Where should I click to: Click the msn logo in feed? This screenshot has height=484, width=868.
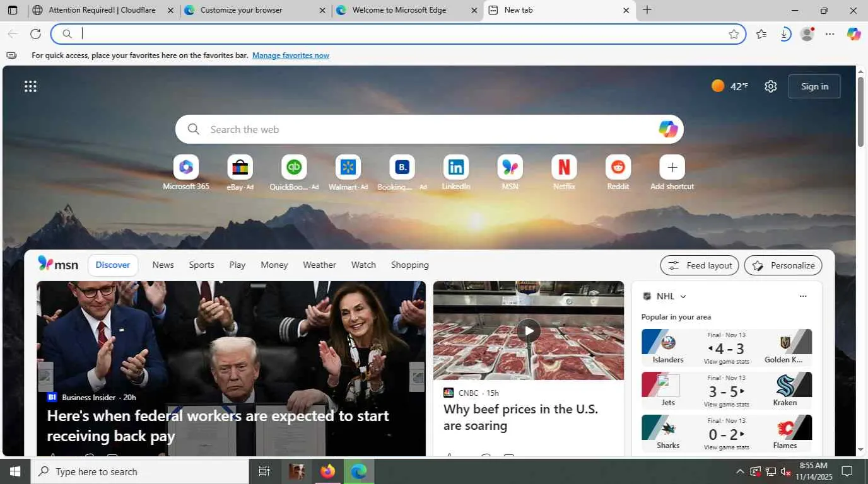point(58,264)
